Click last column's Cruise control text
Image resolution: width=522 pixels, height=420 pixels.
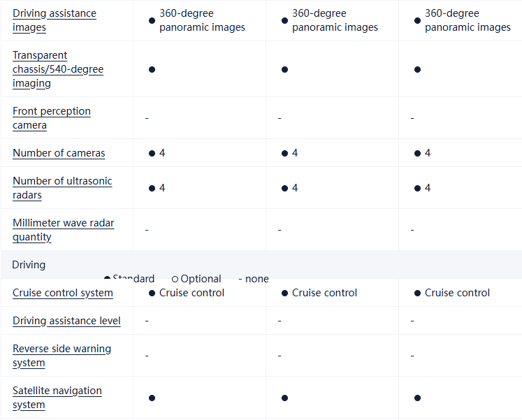(x=457, y=293)
